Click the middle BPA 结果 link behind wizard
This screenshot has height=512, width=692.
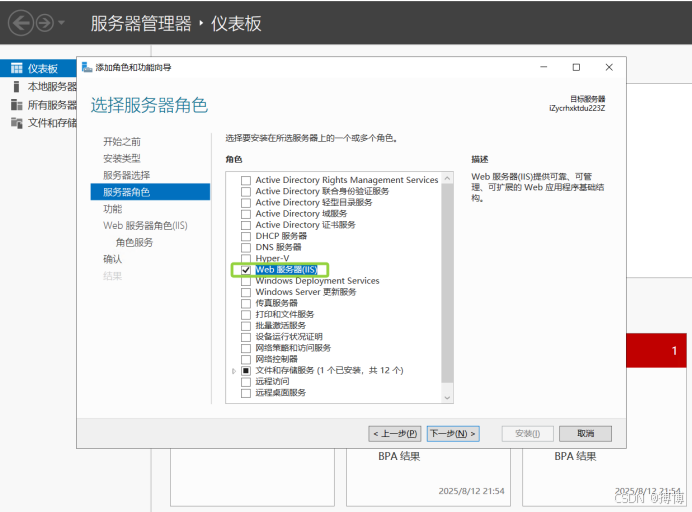(399, 456)
